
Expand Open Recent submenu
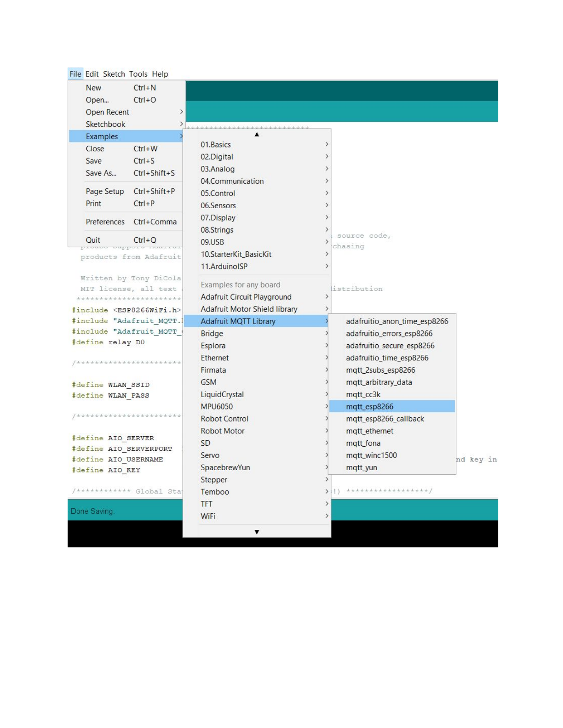point(126,112)
